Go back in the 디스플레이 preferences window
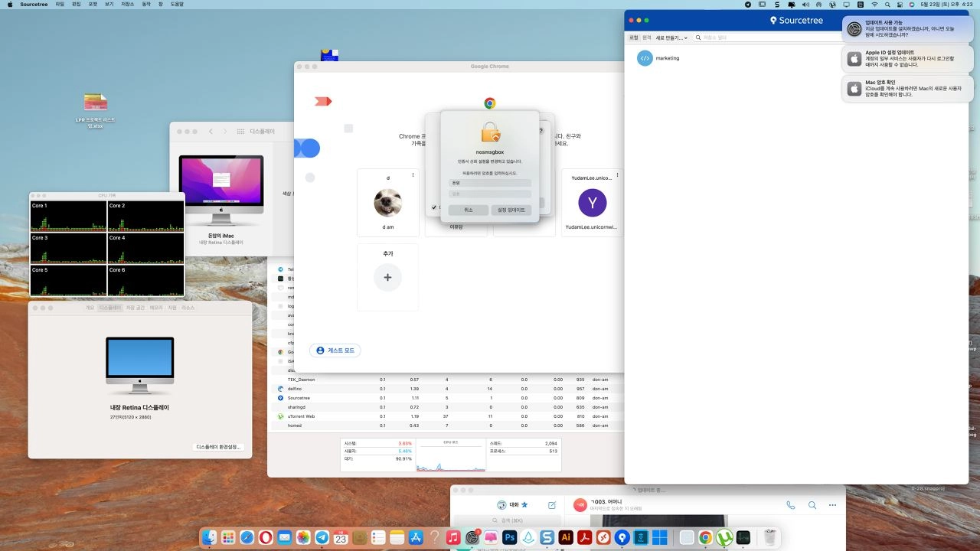The width and height of the screenshot is (980, 551). pyautogui.click(x=211, y=132)
